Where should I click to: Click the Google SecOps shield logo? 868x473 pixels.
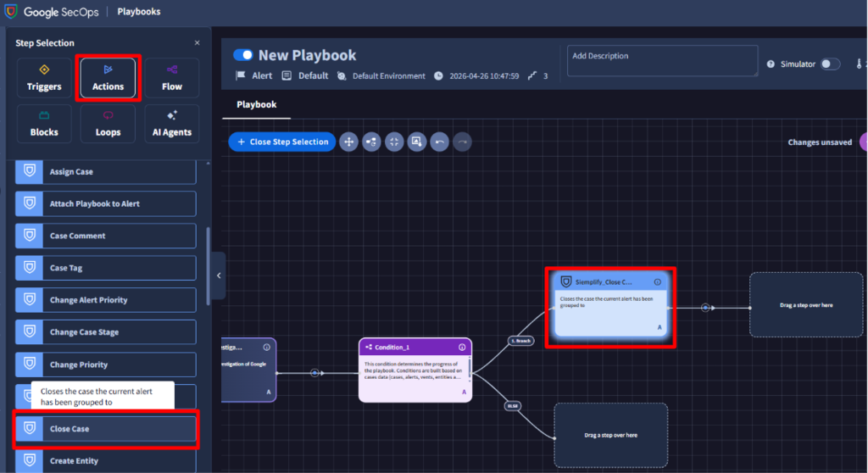(x=10, y=11)
